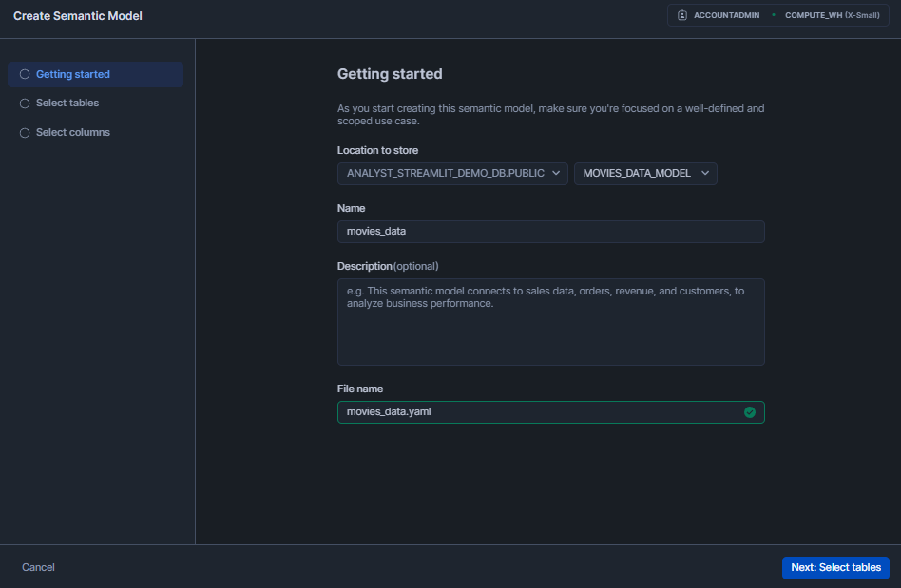Switch to the Select tables step

click(67, 103)
